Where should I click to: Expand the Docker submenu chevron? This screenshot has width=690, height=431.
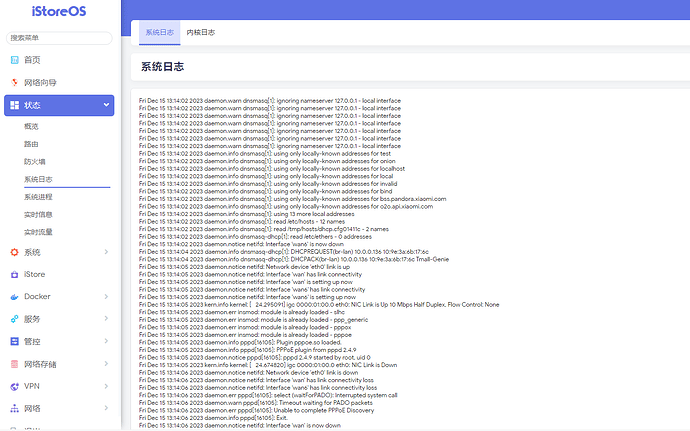(x=106, y=297)
